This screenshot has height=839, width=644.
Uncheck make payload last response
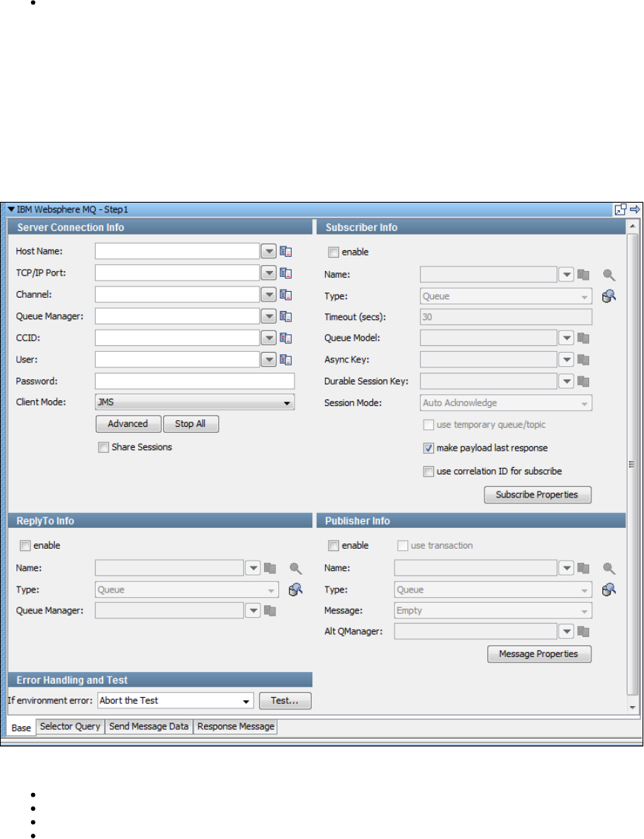point(428,448)
